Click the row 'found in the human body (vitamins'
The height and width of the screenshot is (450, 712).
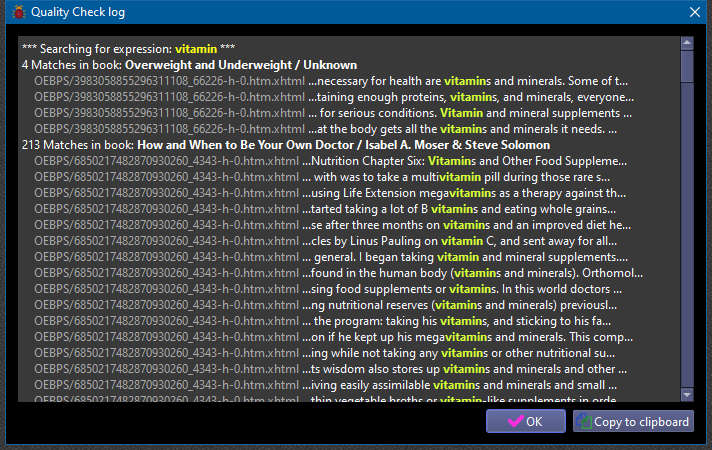click(339, 273)
